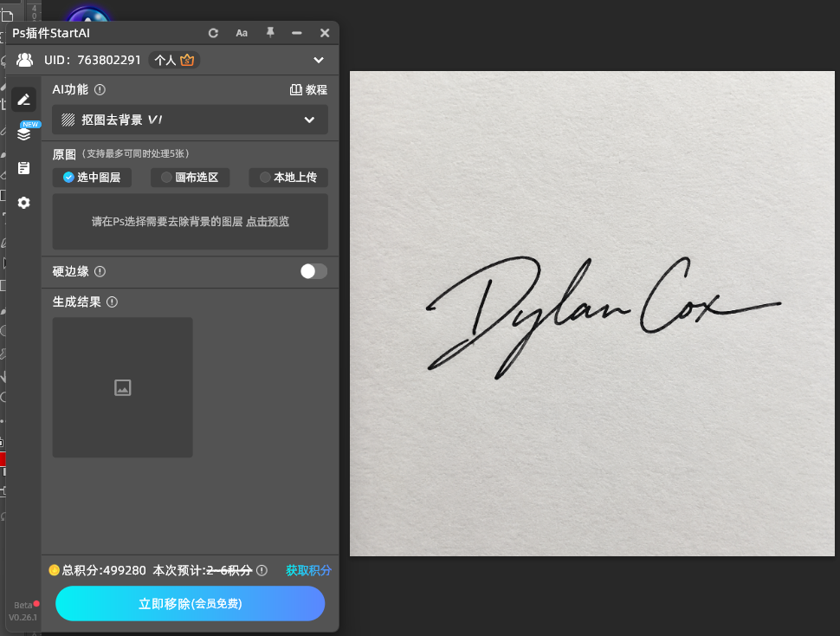The height and width of the screenshot is (636, 840).
Task: Click the info icon beside 生成结果
Action: point(112,302)
